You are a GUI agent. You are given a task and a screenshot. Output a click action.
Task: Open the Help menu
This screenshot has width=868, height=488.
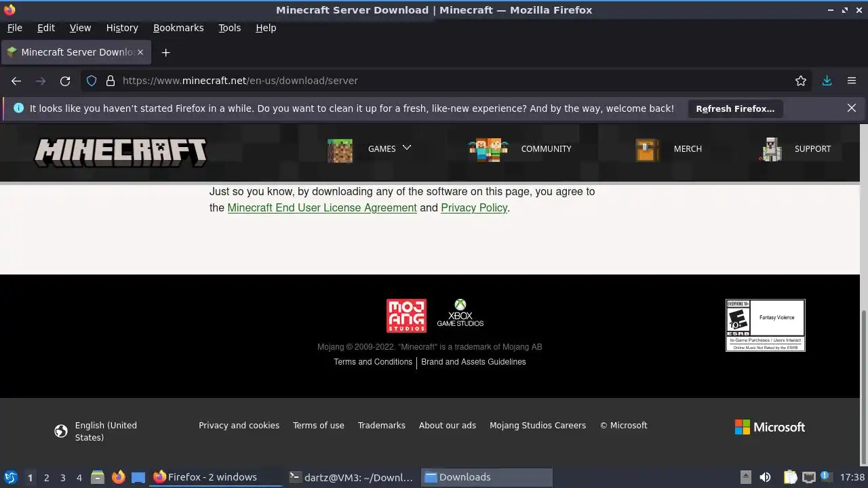[x=266, y=28]
